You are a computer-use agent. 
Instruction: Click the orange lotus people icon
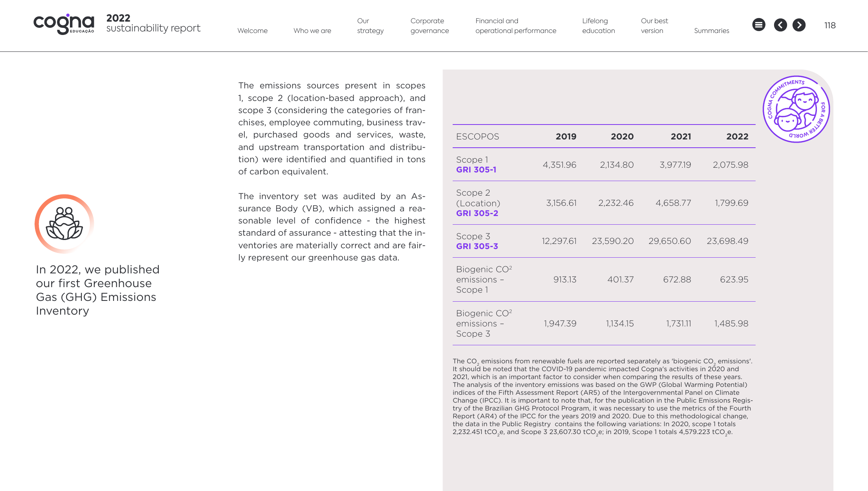click(64, 224)
